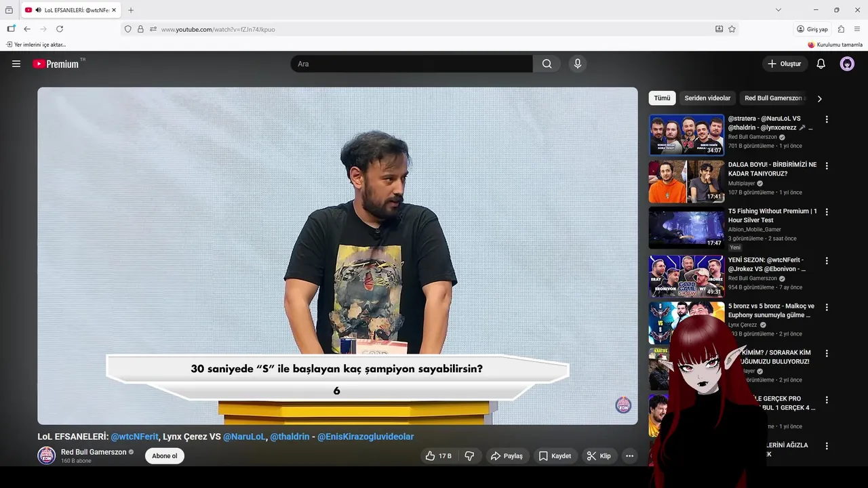Open the @wtcNFerit mention link in title
This screenshot has width=868, height=488.
135,436
